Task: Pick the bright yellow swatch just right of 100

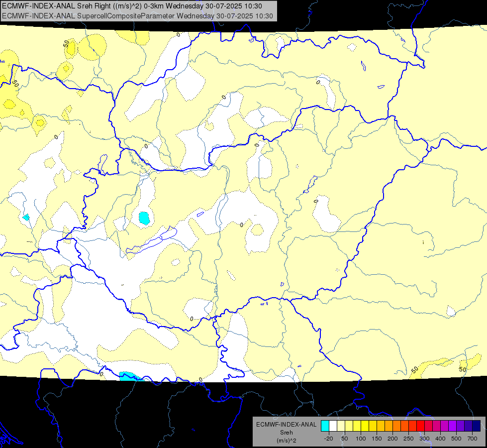Action: (365, 426)
